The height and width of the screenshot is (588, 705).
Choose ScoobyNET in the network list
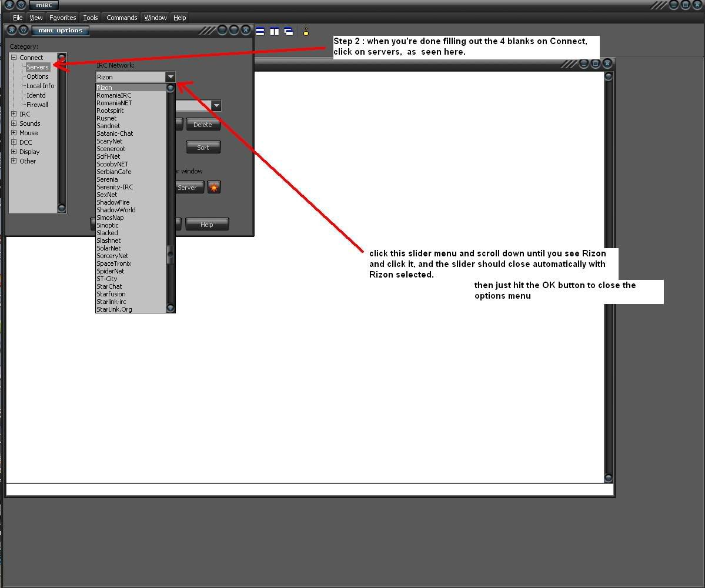[131, 164]
